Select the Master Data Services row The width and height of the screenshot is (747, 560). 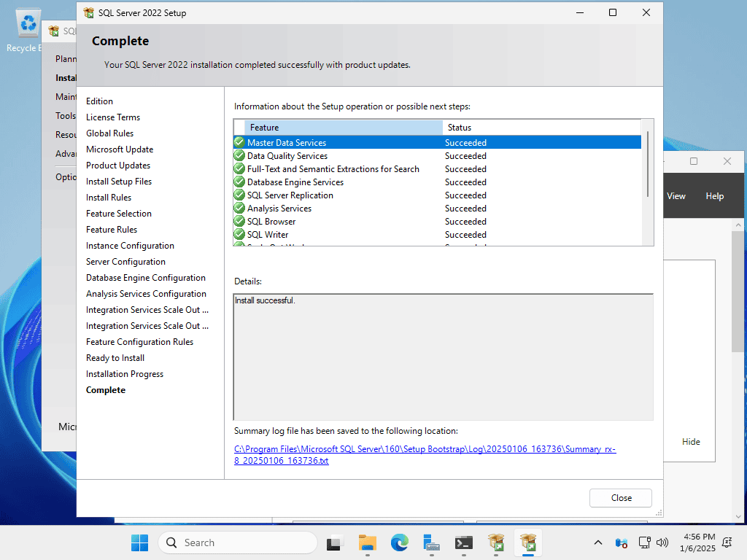coord(437,142)
